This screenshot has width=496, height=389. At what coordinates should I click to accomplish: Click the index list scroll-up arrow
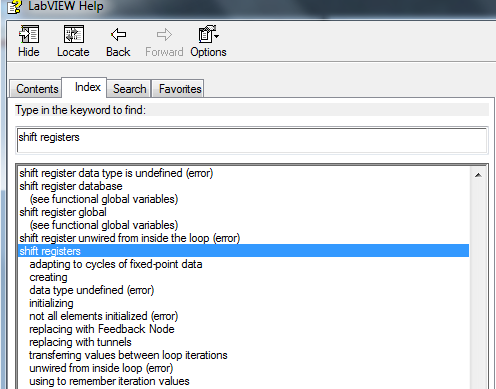coord(478,175)
